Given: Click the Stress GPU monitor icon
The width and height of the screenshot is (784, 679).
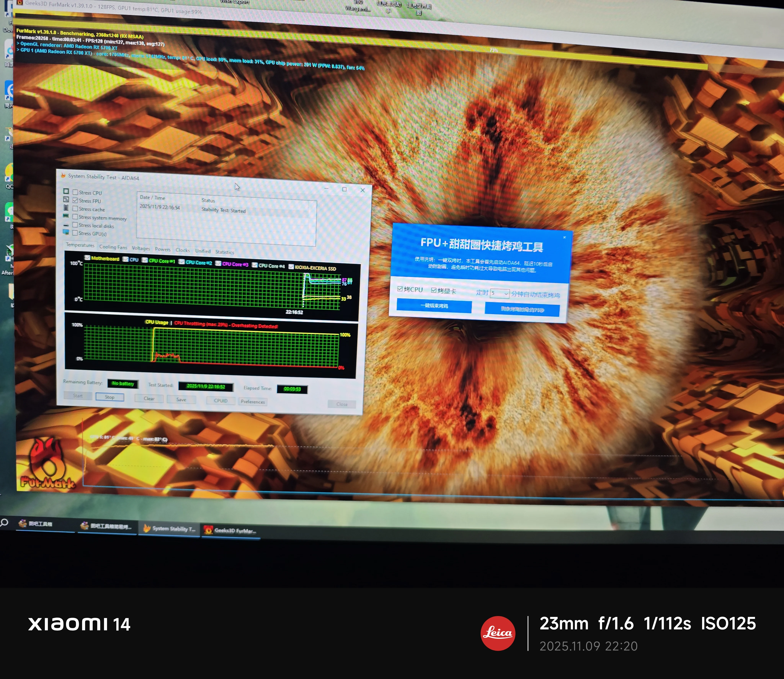Looking at the screenshot, I should point(66,232).
